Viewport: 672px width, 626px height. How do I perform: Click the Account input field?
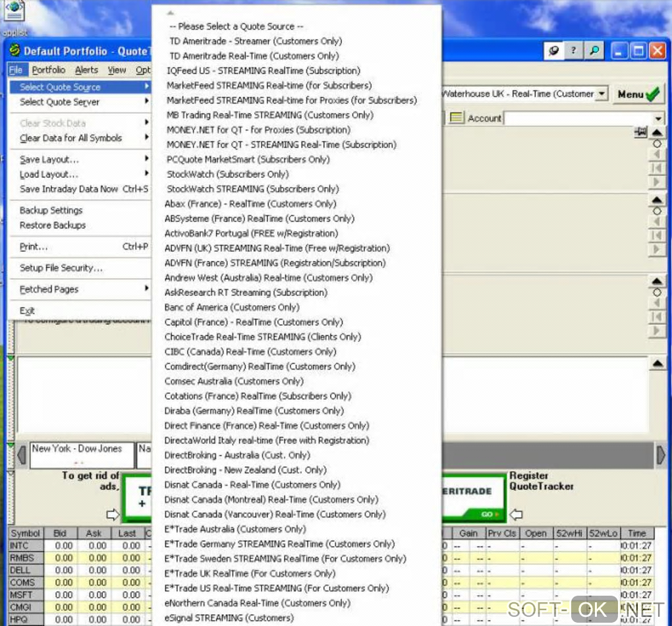578,118
